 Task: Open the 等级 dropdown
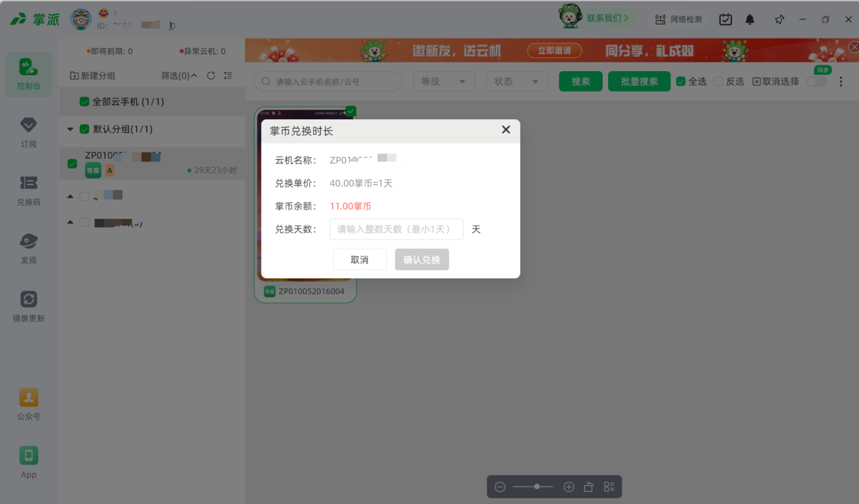tap(443, 81)
